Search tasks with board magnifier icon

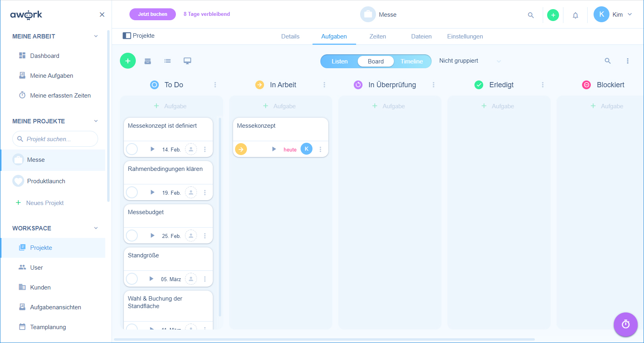click(607, 61)
